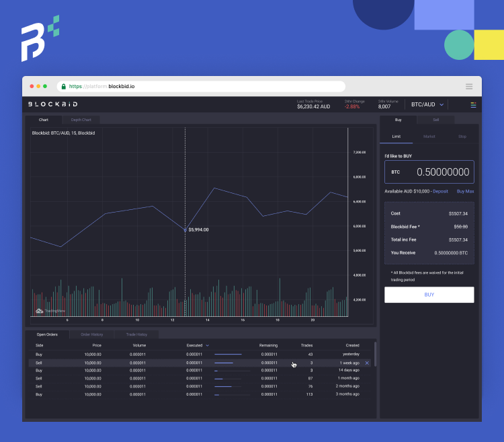The height and width of the screenshot is (442, 504).
Task: Click the Last Trade Price $6,230.42 AUD value
Action: pos(313,106)
